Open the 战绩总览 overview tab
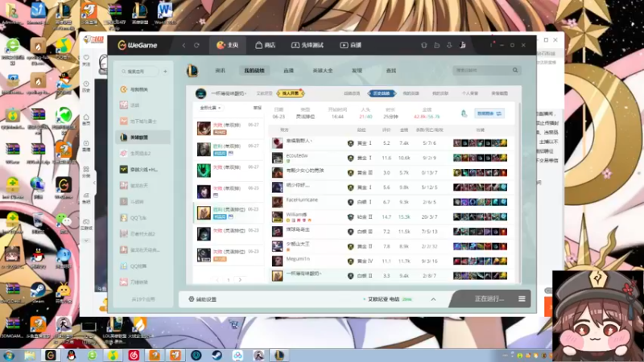This screenshot has height=362, width=644. pos(352,93)
